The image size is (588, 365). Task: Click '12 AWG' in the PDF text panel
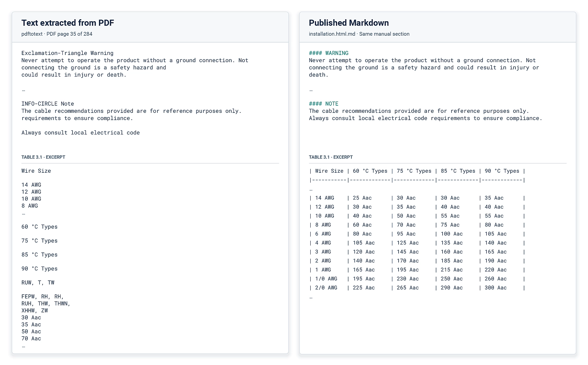31,192
